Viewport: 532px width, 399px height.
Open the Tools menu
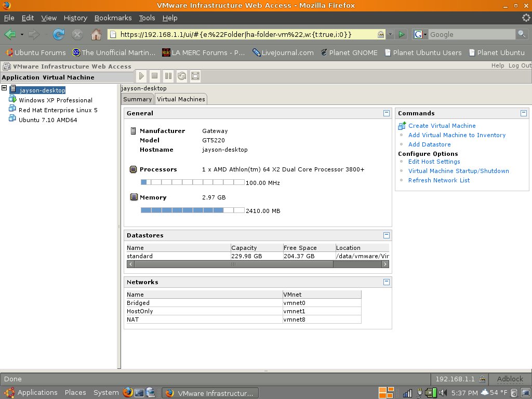coord(147,18)
